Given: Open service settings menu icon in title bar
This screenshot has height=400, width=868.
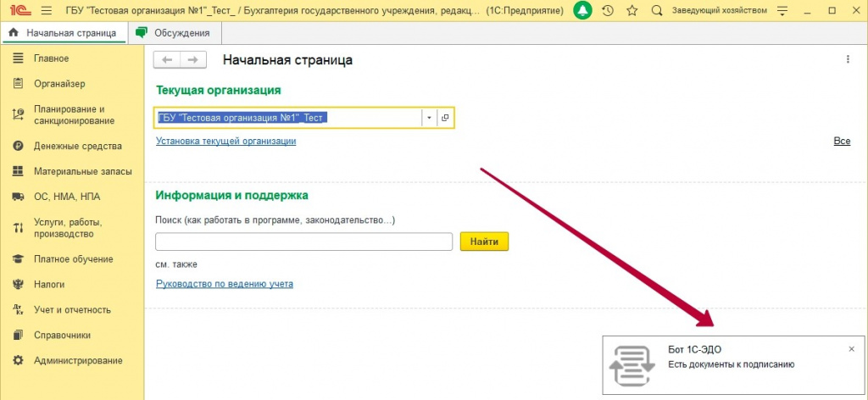Looking at the screenshot, I should (x=782, y=10).
